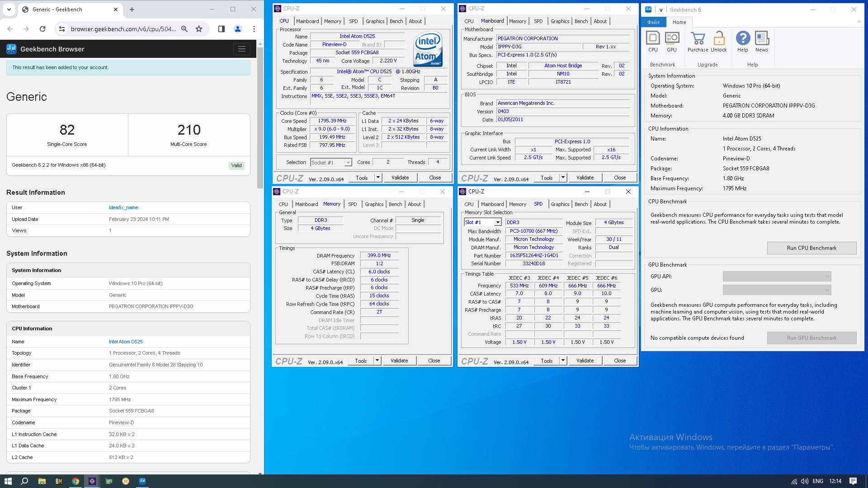The image size is (868, 488).
Task: View site information icon in address bar
Action: point(62,29)
